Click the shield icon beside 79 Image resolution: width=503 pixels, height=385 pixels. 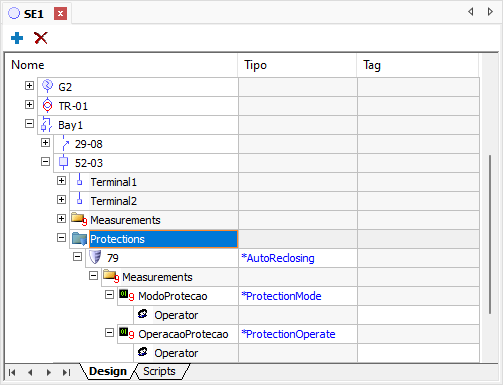pyautogui.click(x=95, y=257)
